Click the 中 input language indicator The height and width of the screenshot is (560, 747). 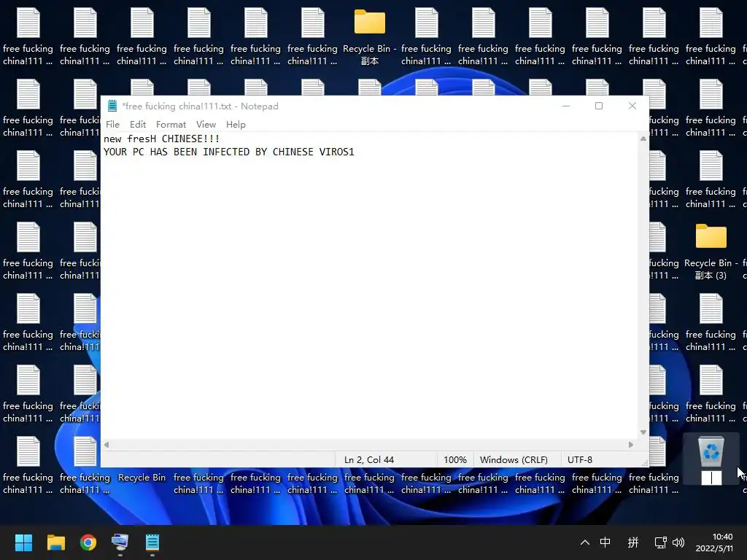tap(605, 542)
